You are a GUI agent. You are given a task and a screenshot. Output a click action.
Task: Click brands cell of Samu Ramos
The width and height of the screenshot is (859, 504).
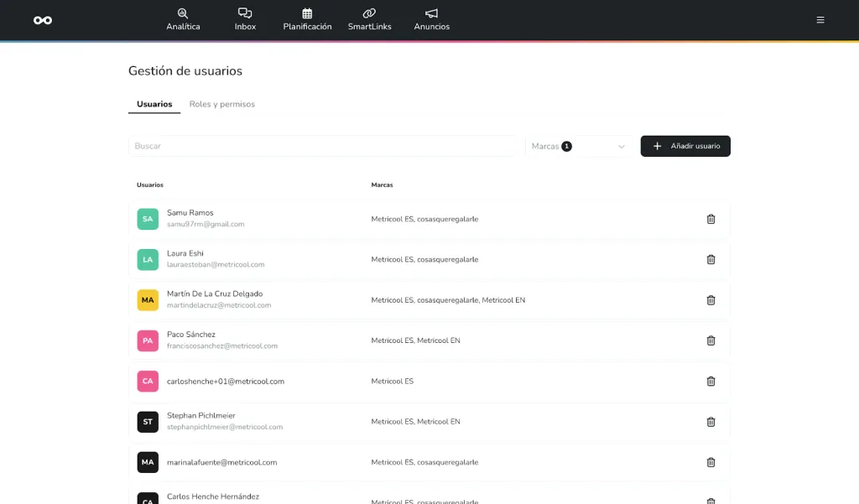tap(424, 219)
